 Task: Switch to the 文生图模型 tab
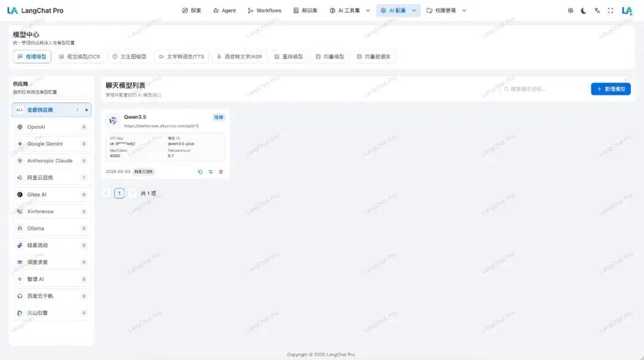129,57
